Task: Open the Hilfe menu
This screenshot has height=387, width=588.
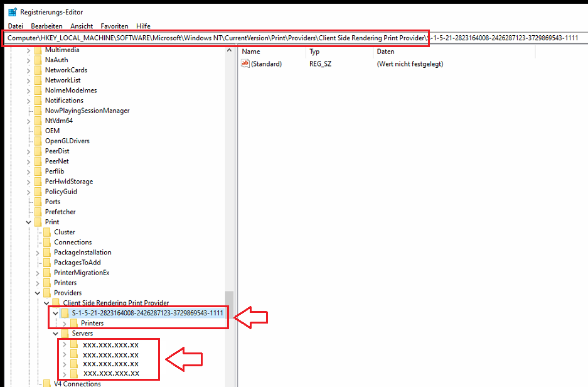Action: [143, 26]
